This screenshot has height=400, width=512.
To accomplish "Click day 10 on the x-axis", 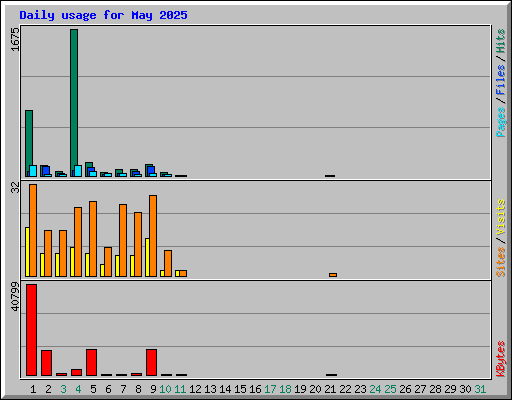I will click(x=165, y=389).
